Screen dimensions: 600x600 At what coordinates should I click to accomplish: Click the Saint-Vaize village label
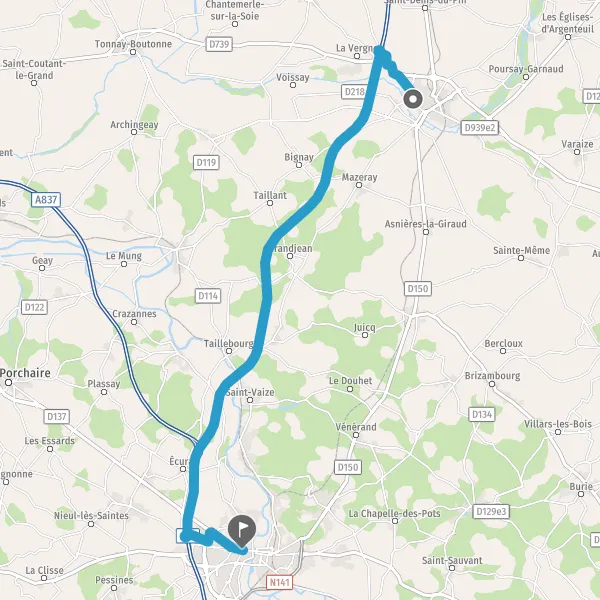tap(250, 392)
